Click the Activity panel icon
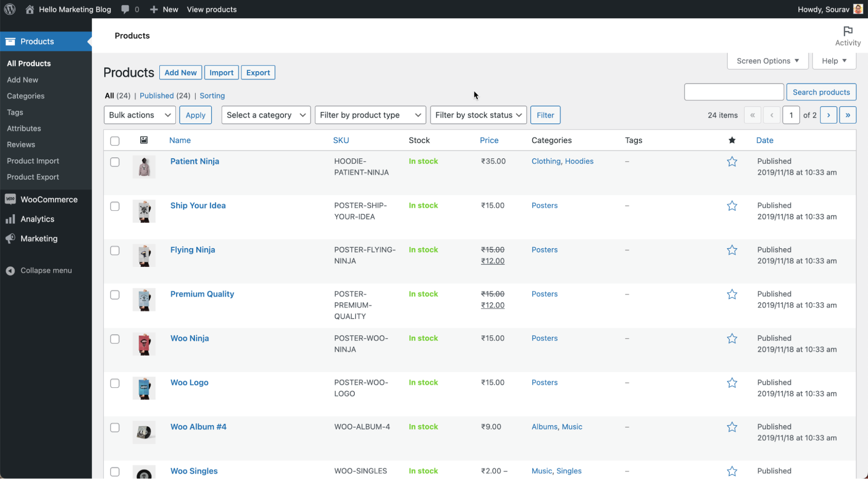This screenshot has width=868, height=479. coord(848,31)
